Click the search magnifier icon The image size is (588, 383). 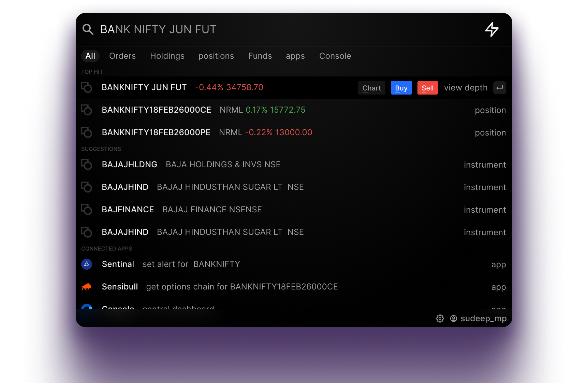88,29
